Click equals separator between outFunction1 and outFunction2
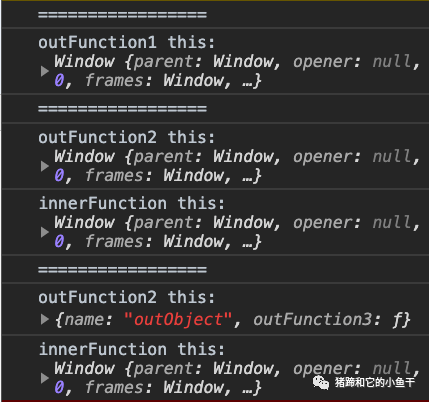This screenshot has width=429, height=402. point(122,109)
